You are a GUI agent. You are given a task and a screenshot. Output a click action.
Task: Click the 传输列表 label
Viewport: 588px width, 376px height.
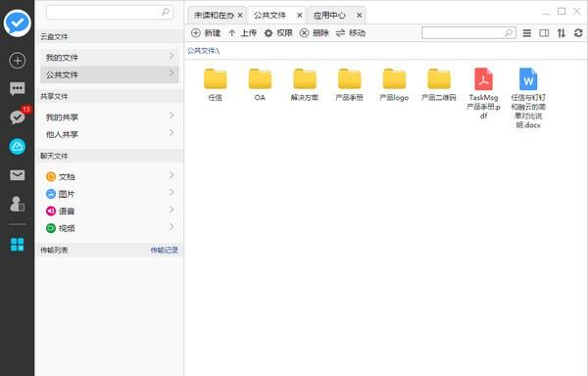tap(54, 250)
